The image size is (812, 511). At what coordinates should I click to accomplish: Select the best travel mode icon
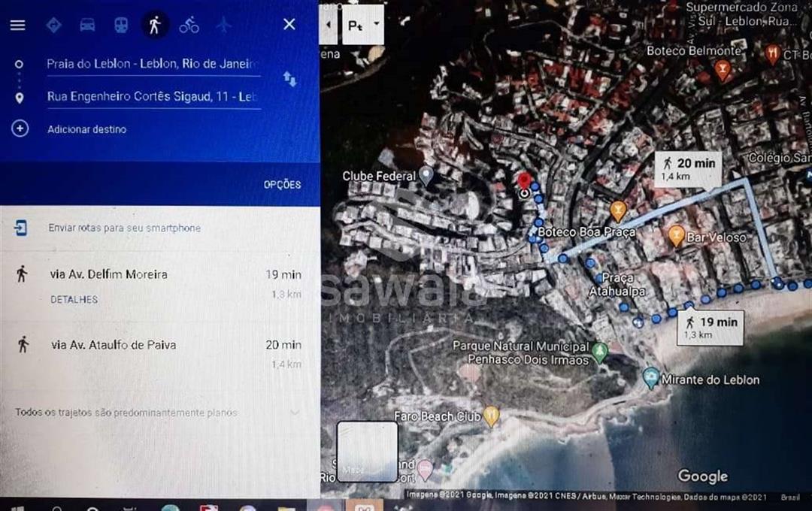(x=54, y=25)
